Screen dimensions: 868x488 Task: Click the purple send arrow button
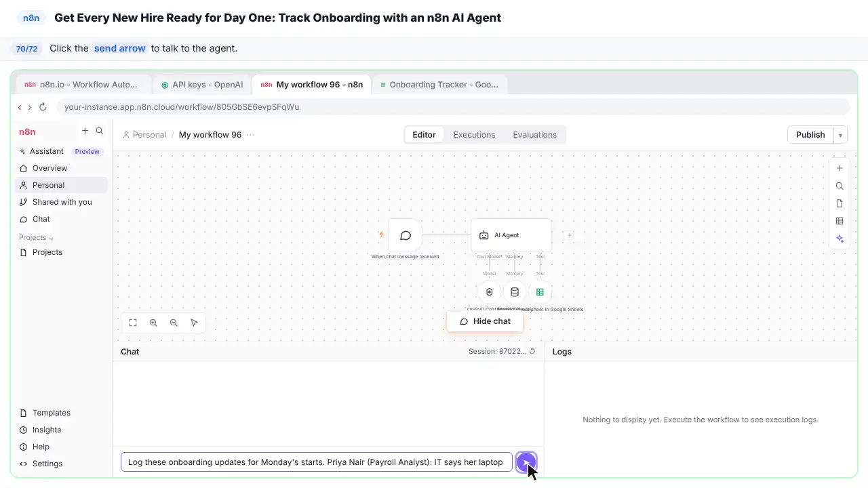(x=526, y=462)
